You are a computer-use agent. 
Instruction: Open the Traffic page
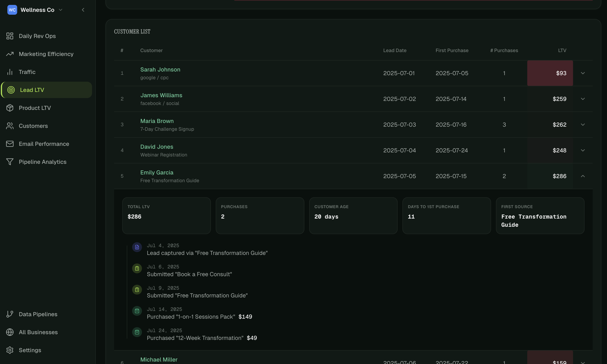point(46,72)
